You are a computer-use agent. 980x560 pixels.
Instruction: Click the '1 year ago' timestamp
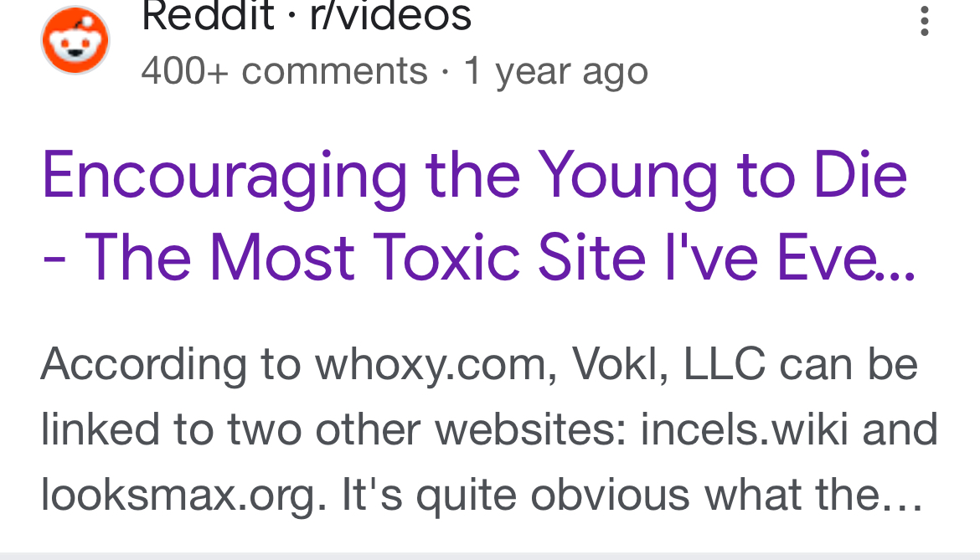pyautogui.click(x=555, y=71)
